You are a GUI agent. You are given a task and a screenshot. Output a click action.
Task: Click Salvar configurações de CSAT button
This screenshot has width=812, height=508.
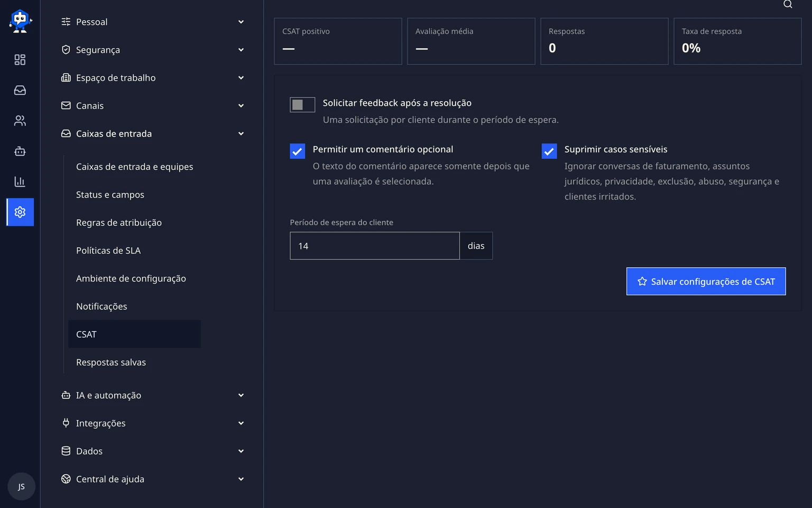(706, 282)
